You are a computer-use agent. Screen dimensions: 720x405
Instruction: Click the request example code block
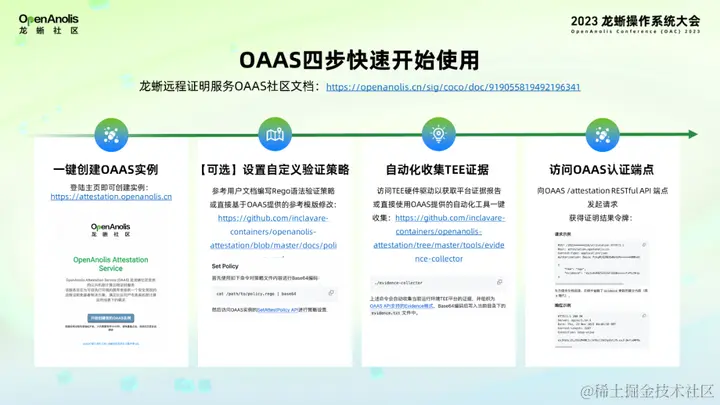point(602,262)
